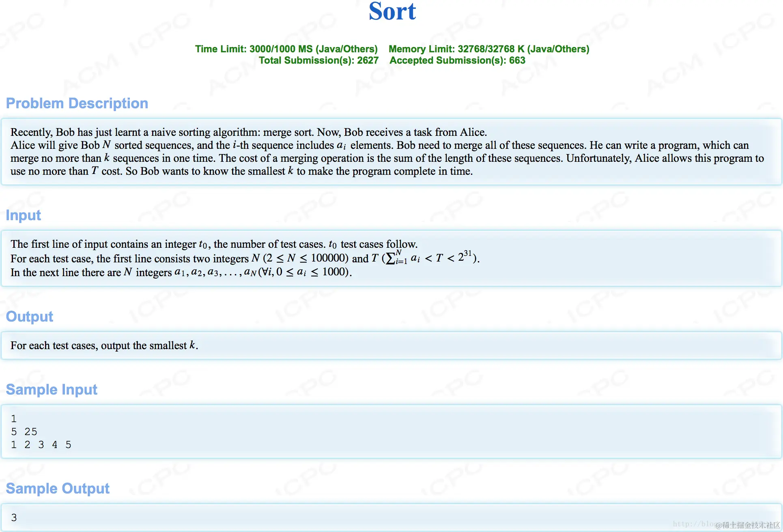This screenshot has height=532, width=783.
Task: Click the sample input line "1 2 3 4 5"
Action: tap(41, 445)
